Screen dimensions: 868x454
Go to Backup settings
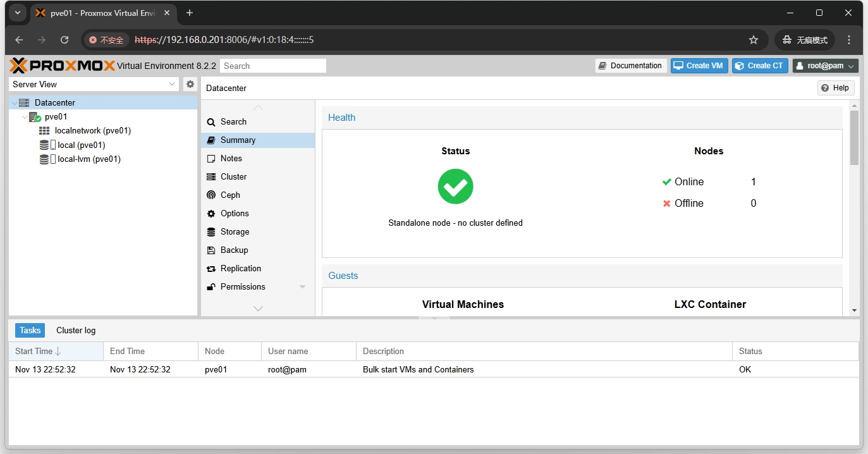pyautogui.click(x=234, y=250)
